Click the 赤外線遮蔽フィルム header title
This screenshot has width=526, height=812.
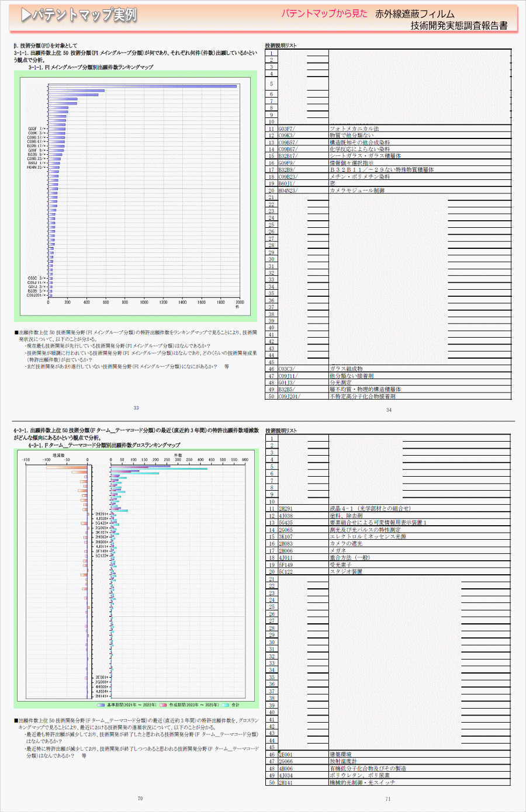click(414, 14)
